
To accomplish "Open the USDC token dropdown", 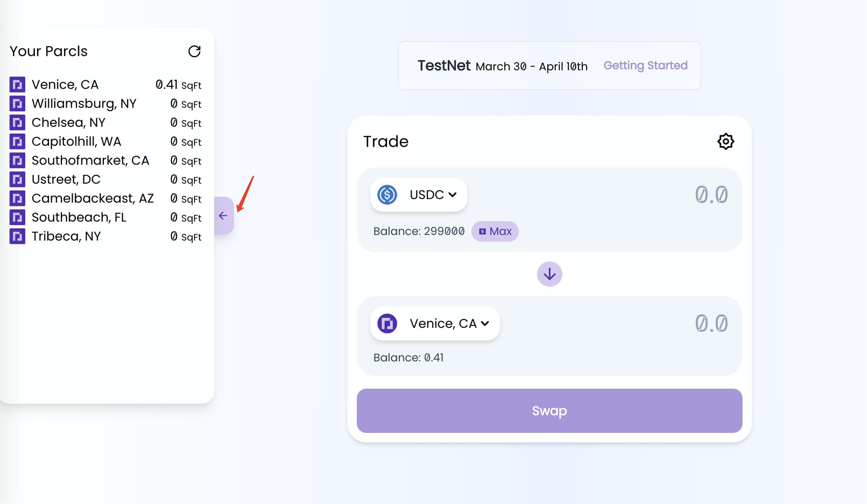I will click(433, 195).
